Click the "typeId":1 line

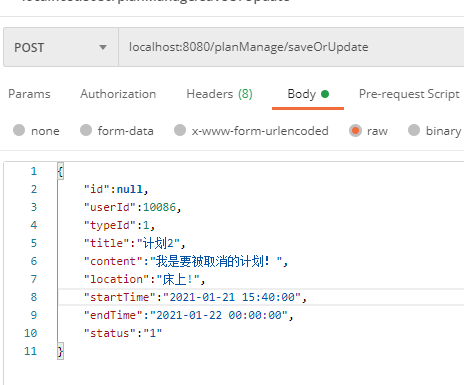119,225
